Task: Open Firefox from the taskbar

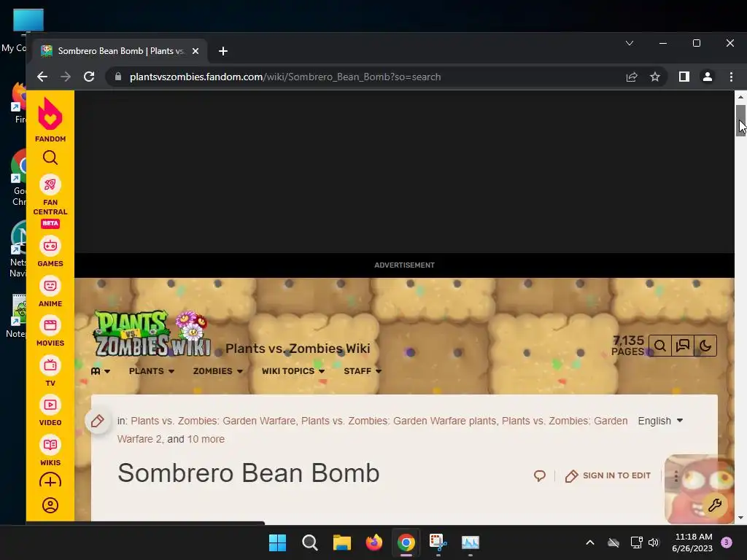Action: coord(374,542)
